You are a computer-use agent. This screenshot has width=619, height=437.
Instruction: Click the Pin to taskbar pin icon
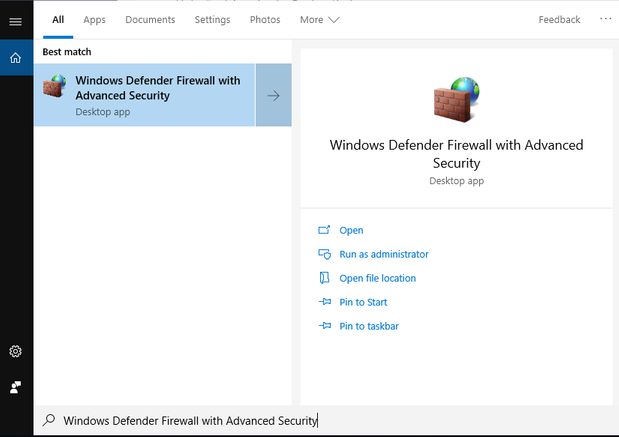[x=325, y=326]
